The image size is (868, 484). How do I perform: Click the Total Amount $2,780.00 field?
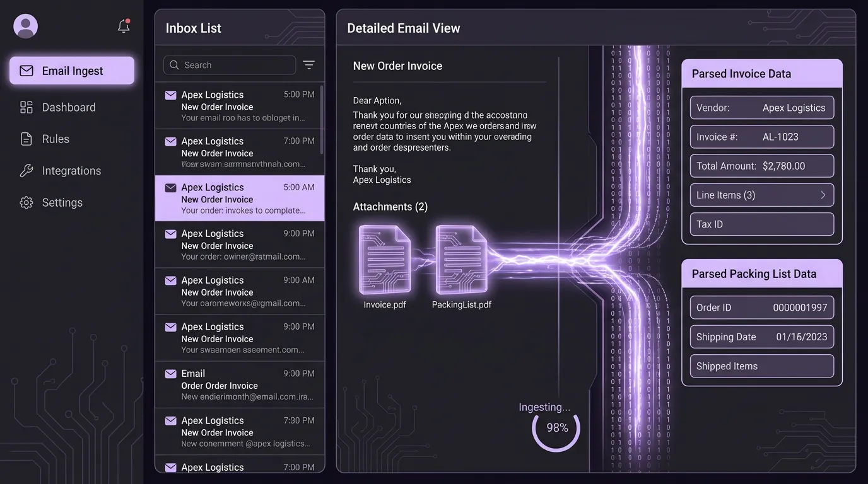pyautogui.click(x=761, y=166)
